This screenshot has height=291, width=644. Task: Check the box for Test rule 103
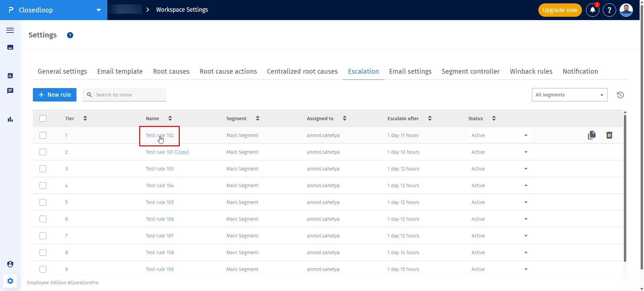pos(43,169)
